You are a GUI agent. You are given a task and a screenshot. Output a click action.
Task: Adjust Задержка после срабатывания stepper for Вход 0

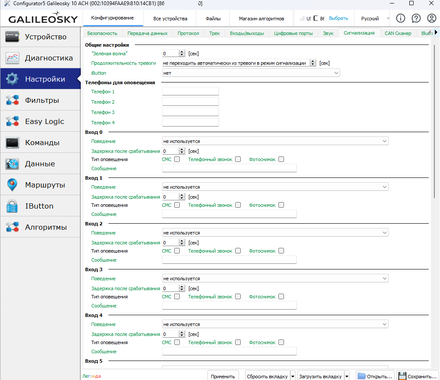click(182, 151)
